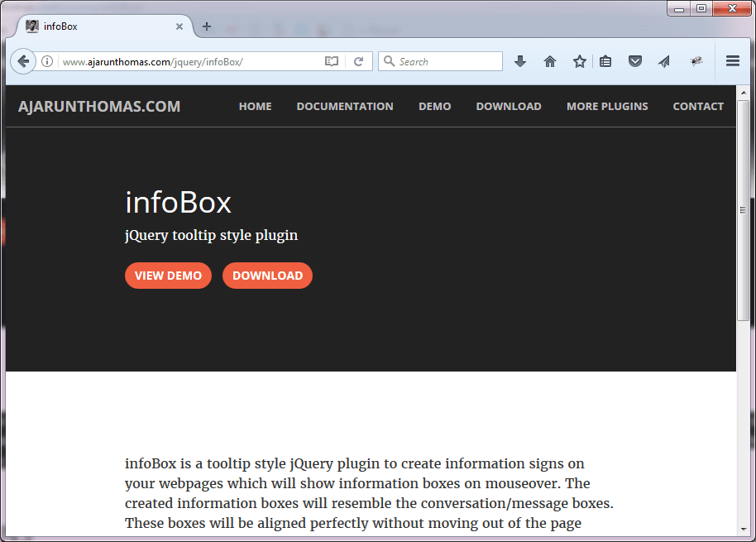Click the scrollbar up arrow
This screenshot has width=756, height=542.
pyautogui.click(x=743, y=92)
